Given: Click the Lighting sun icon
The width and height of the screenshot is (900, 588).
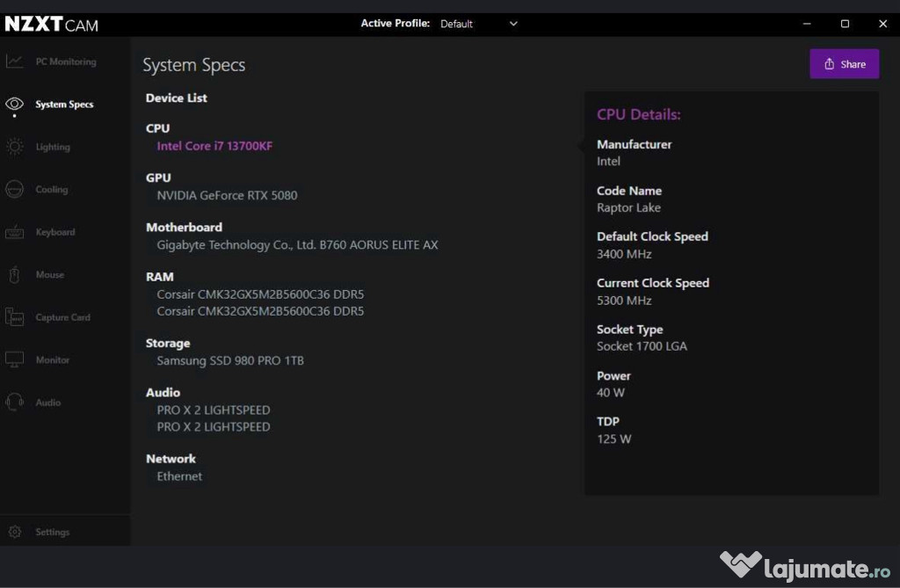Looking at the screenshot, I should pos(14,147).
